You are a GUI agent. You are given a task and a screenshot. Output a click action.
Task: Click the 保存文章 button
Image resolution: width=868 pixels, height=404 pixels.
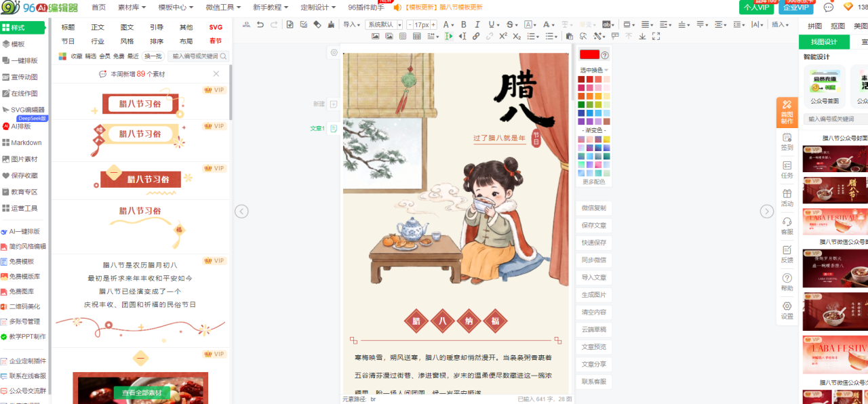tap(594, 225)
